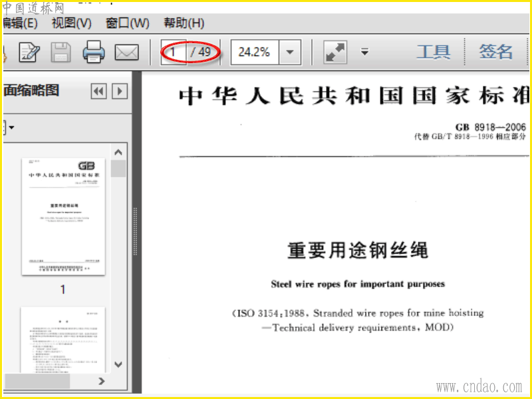Open the toolbar customization dropdown arrow
The width and height of the screenshot is (532, 399).
(364, 53)
